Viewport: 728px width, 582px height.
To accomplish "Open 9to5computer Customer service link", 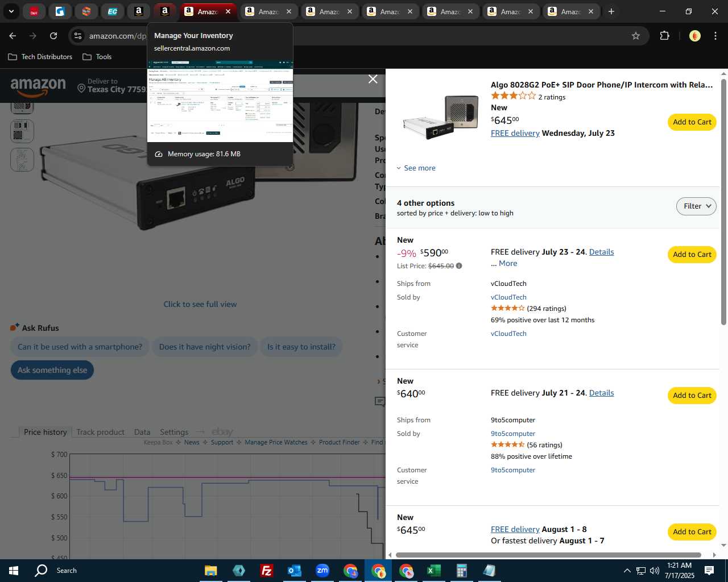I will pyautogui.click(x=513, y=470).
